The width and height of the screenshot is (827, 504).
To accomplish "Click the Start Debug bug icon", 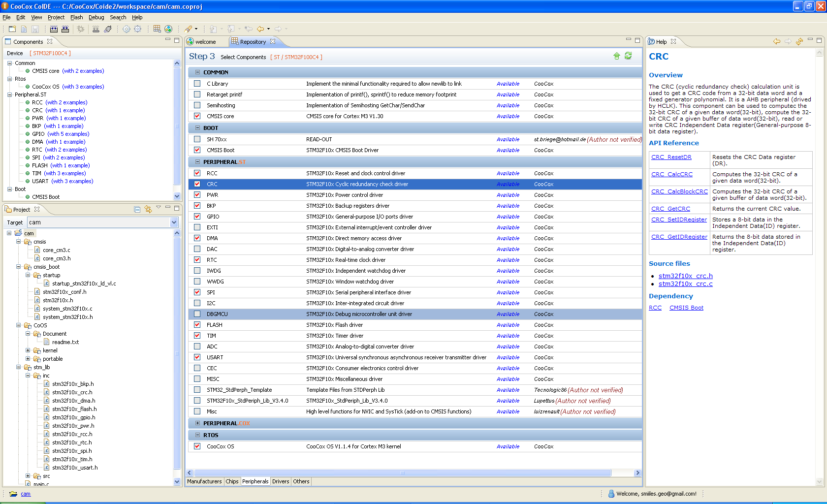I will point(81,29).
